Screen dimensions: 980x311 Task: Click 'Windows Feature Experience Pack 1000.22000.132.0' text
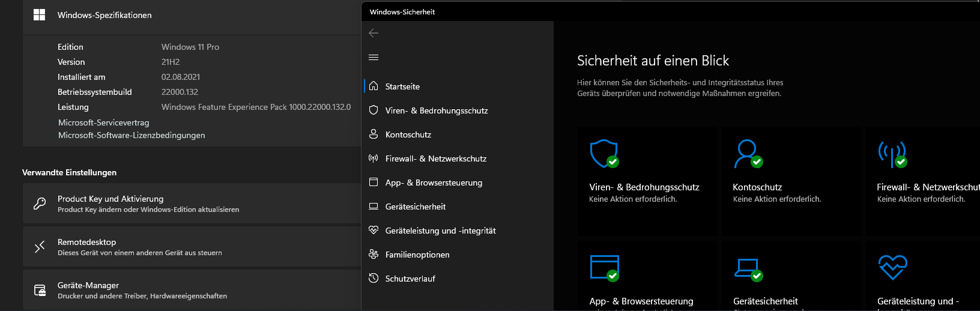coord(256,107)
